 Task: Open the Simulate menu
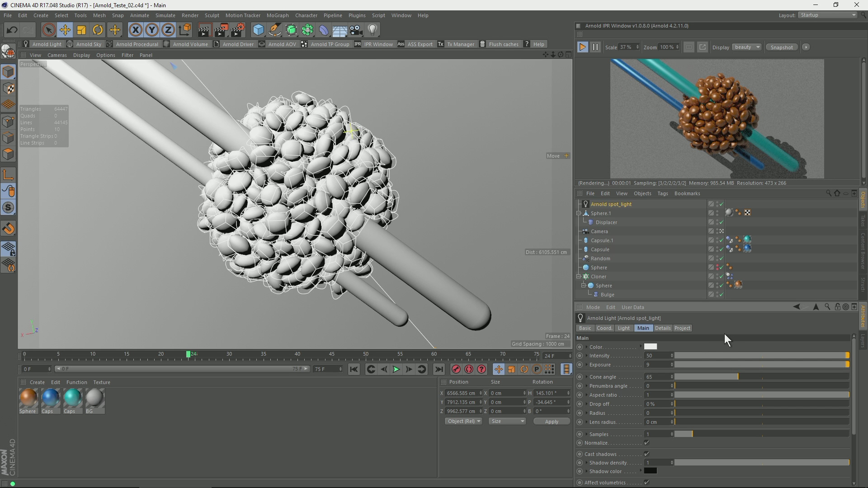pyautogui.click(x=165, y=15)
